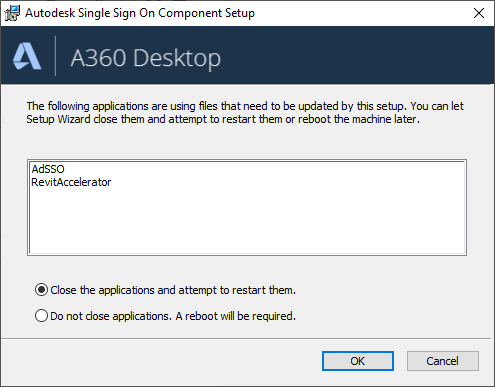Screen dimensions: 495x387
Task: Select AdSSO in the applications list
Action: click(x=48, y=169)
